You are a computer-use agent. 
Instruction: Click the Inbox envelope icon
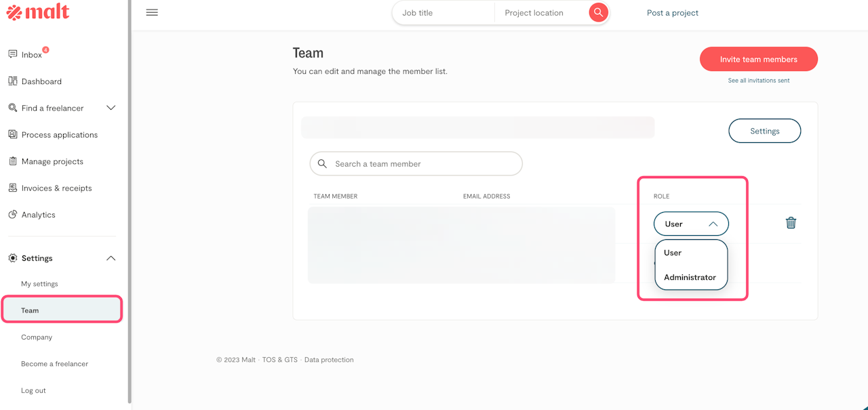[x=13, y=54]
